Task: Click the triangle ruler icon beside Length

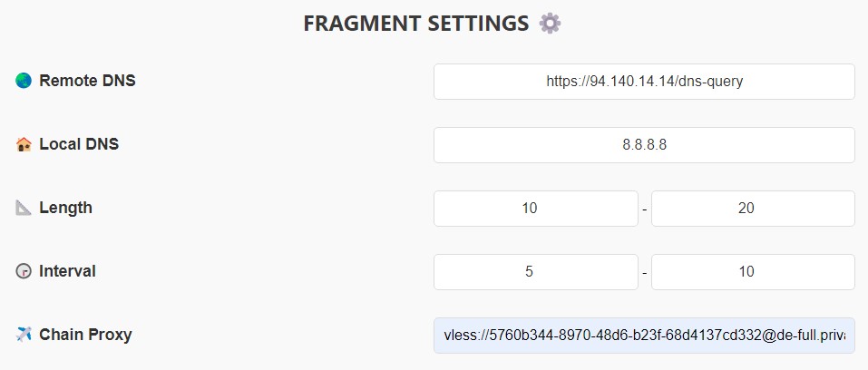Action: (24, 208)
